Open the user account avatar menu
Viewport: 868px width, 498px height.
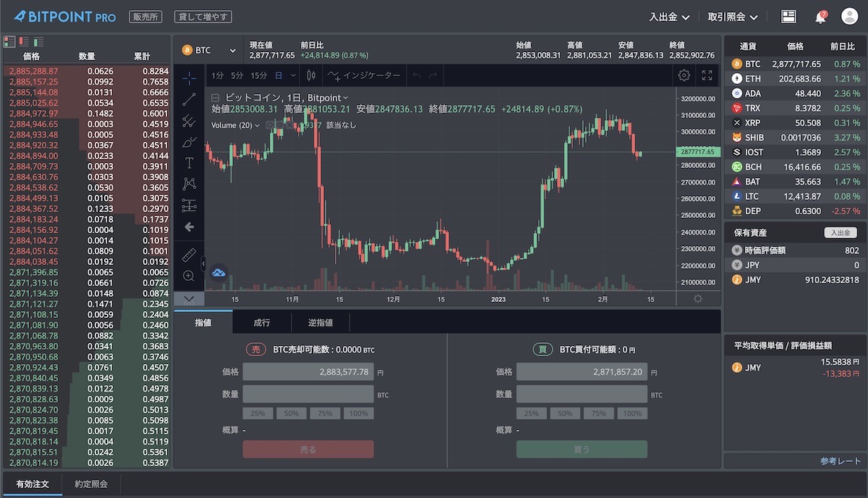tap(849, 17)
